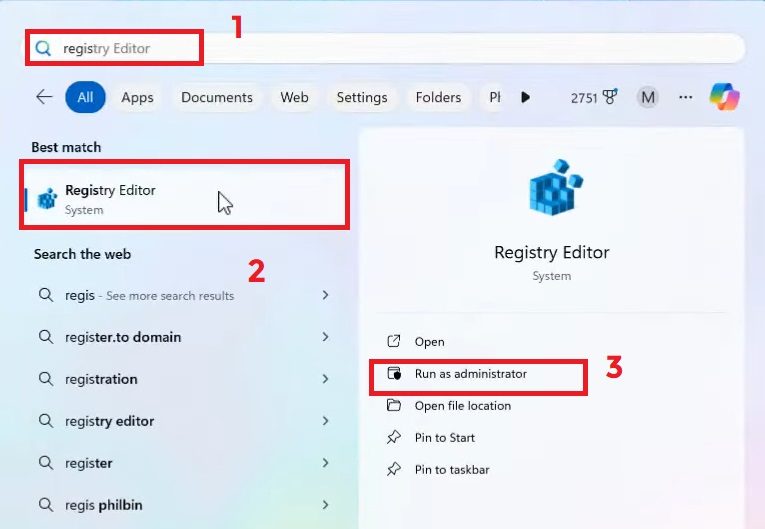Click the search icon beside register.to domain

click(46, 336)
